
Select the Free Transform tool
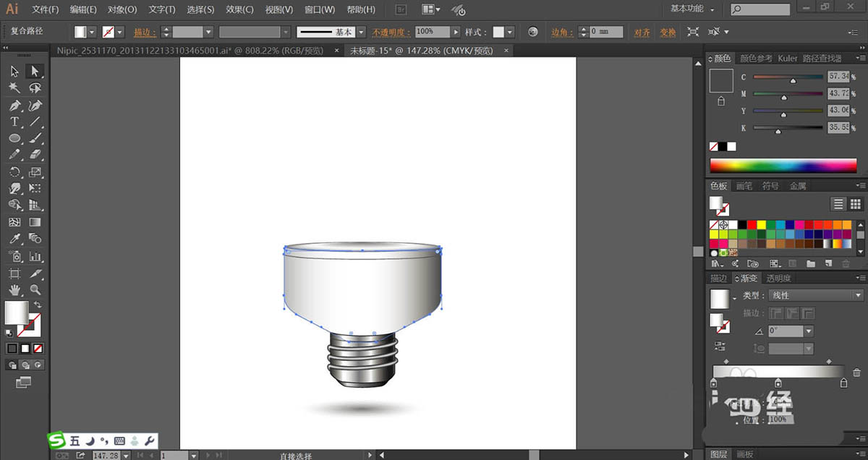(x=35, y=189)
